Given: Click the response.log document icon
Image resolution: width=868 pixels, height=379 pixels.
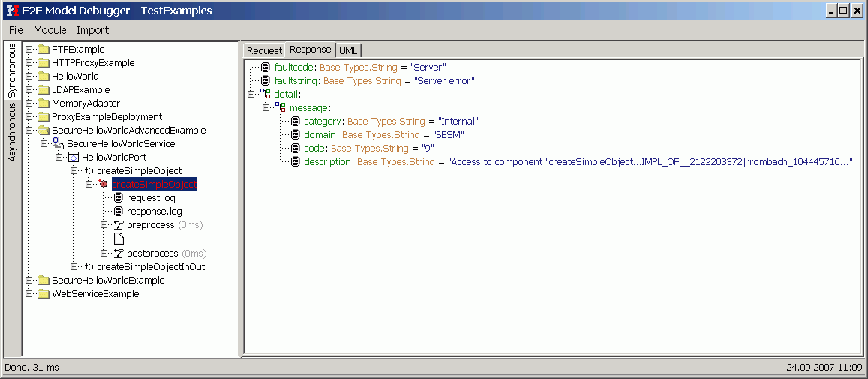Looking at the screenshot, I should (x=118, y=212).
